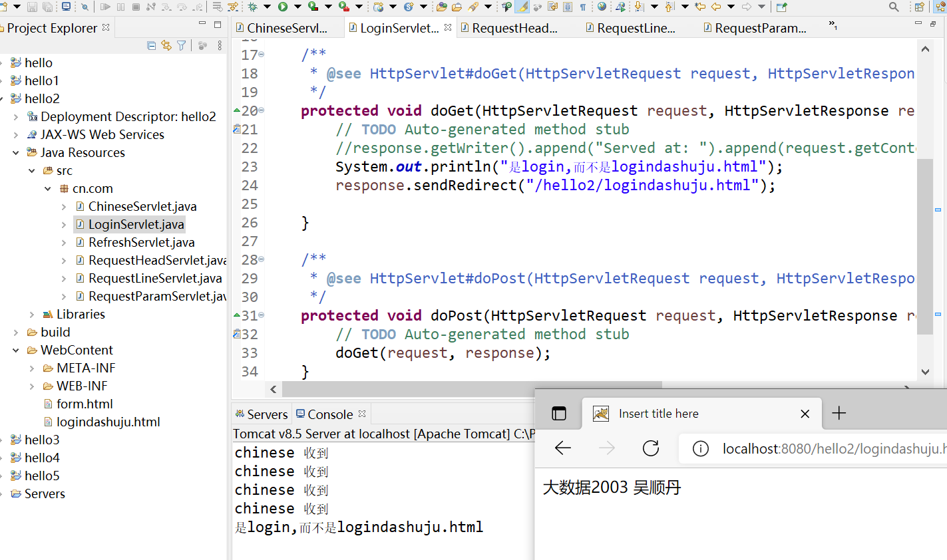The width and height of the screenshot is (947, 560).
Task: Click site information icon in address bar
Action: [700, 449]
